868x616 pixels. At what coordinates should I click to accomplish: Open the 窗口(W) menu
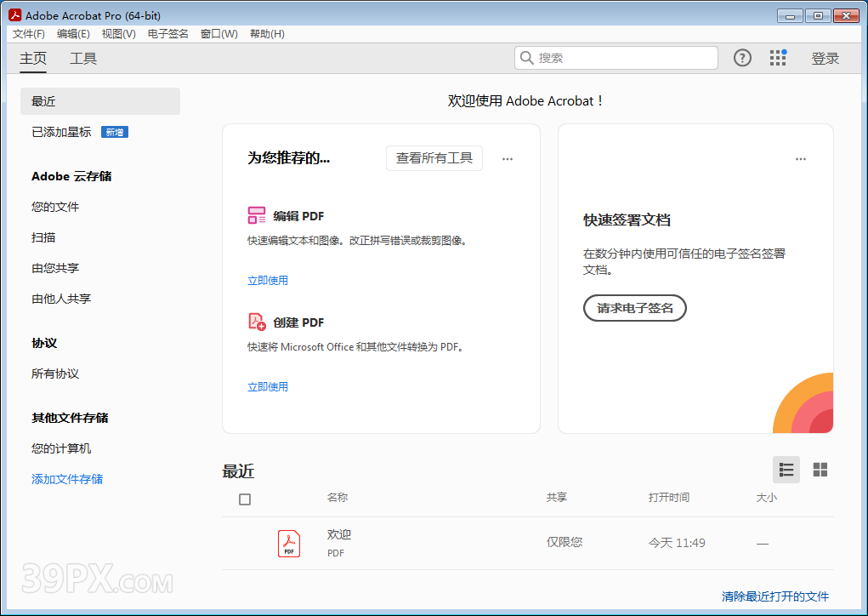click(x=219, y=34)
